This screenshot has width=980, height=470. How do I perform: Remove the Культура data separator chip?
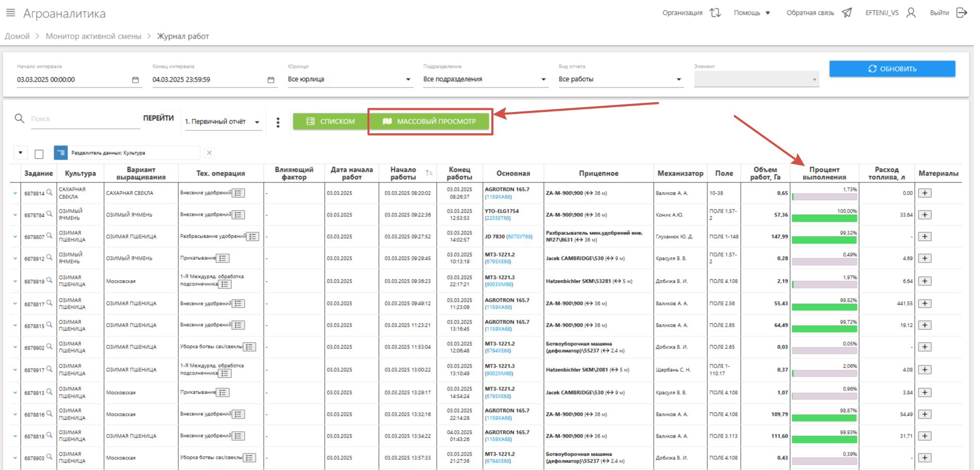pos(210,153)
